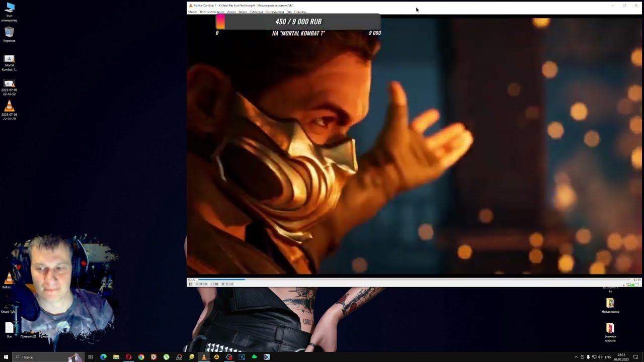Click the elapsed time 00:22 label

(192, 280)
